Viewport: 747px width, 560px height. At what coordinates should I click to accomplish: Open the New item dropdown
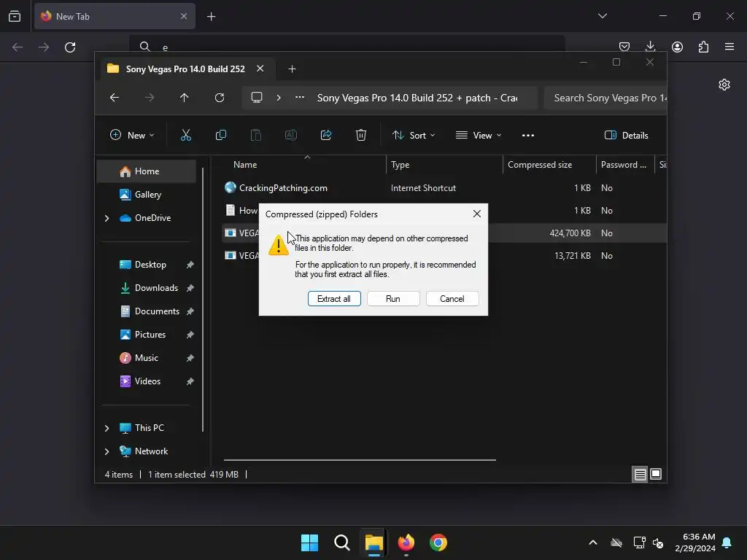pos(132,135)
